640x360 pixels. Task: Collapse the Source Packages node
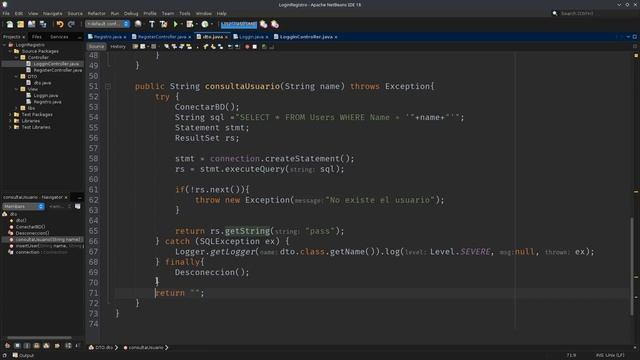[x=10, y=51]
